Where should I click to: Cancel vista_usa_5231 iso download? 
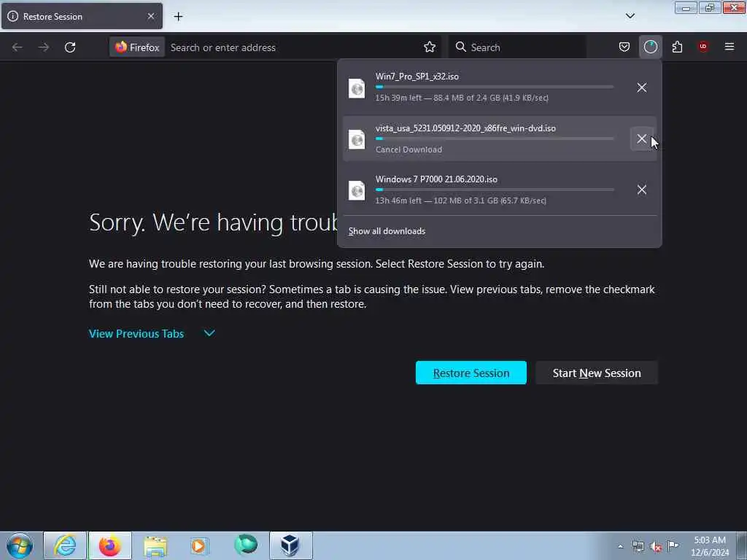click(x=642, y=139)
